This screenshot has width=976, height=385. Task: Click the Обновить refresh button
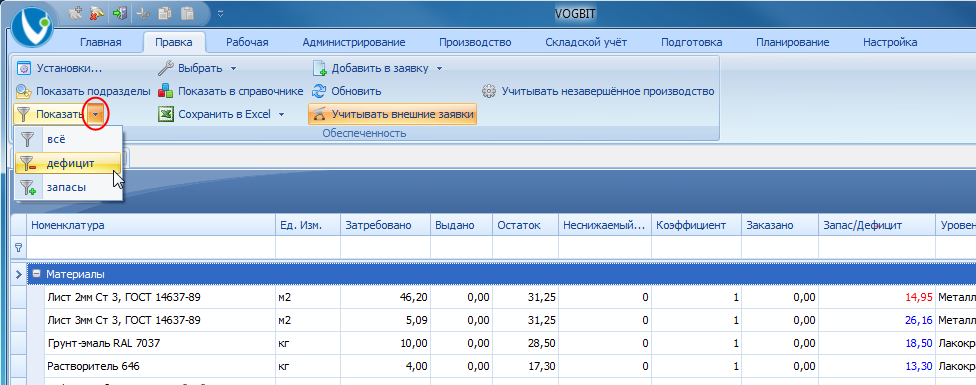(x=346, y=91)
